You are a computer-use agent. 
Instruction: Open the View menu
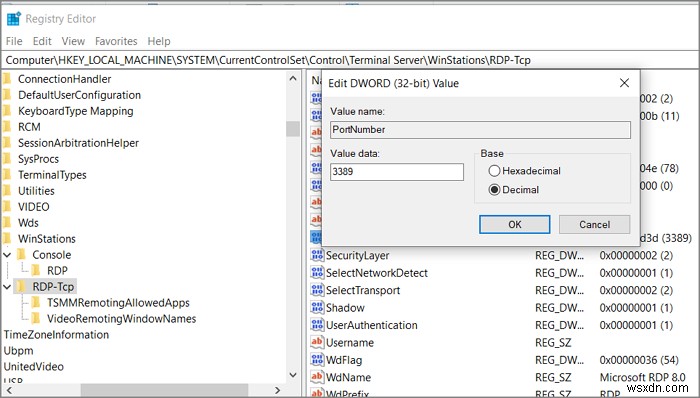click(73, 41)
